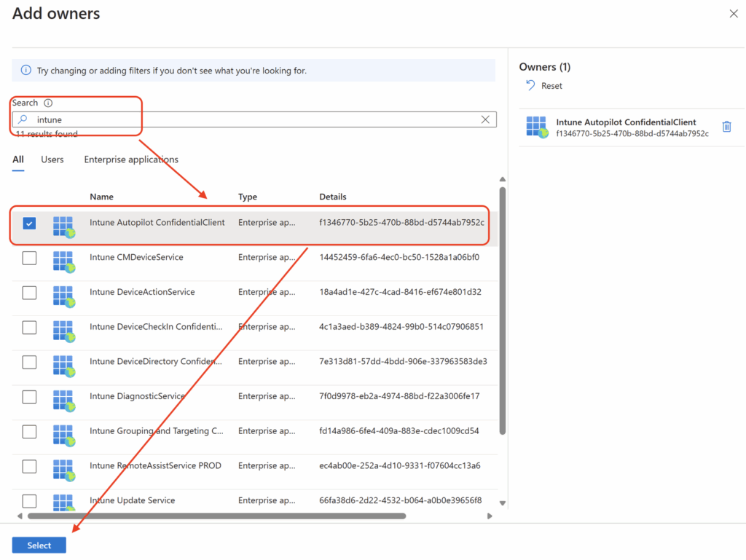Click the Owners (1) heading

545,67
